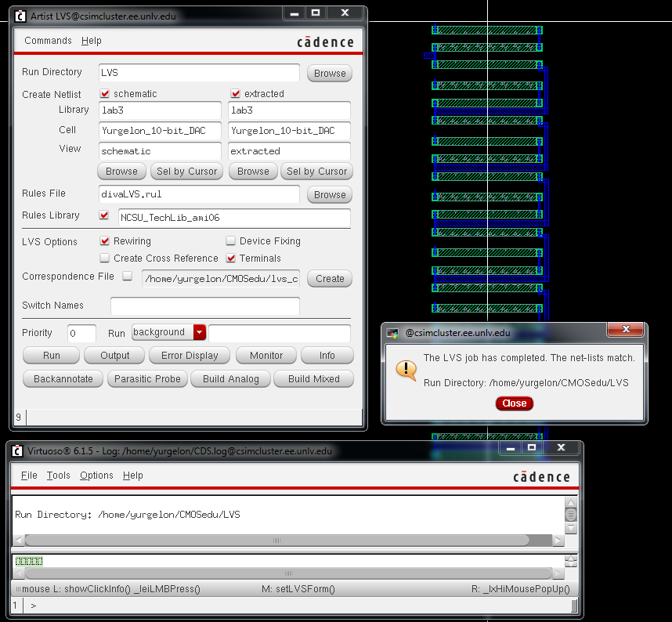The image size is (672, 622).
Task: Open the Run mode background dropdown
Action: coord(199,333)
